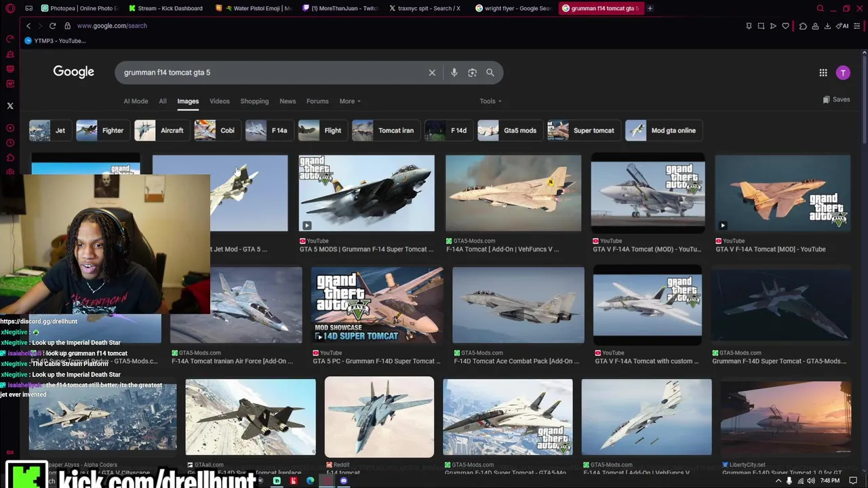868x488 pixels.
Task: Switch to Water Pistol Emoji tab
Action: click(x=254, y=8)
